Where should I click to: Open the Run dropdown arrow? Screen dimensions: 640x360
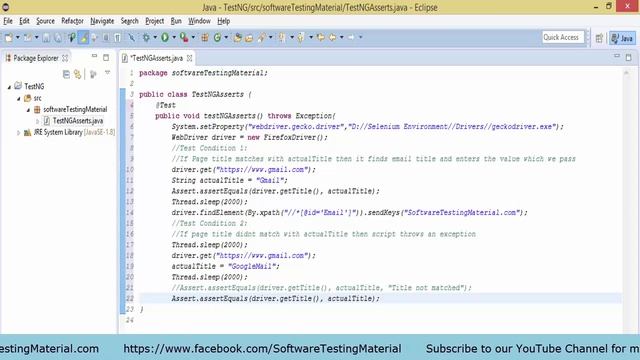174,38
